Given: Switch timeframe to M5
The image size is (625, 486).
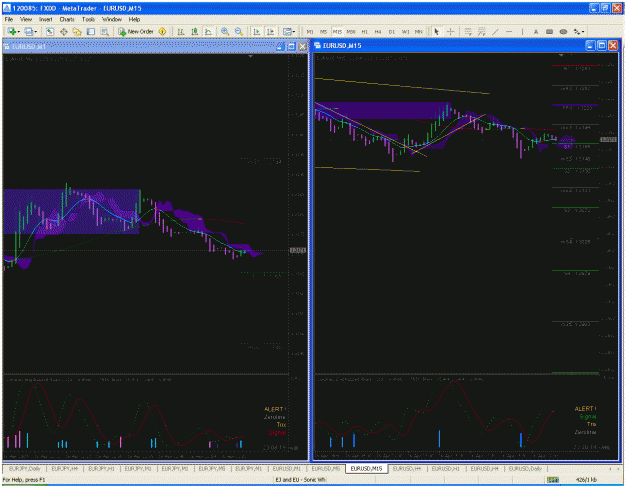Looking at the screenshot, I should (x=323, y=31).
